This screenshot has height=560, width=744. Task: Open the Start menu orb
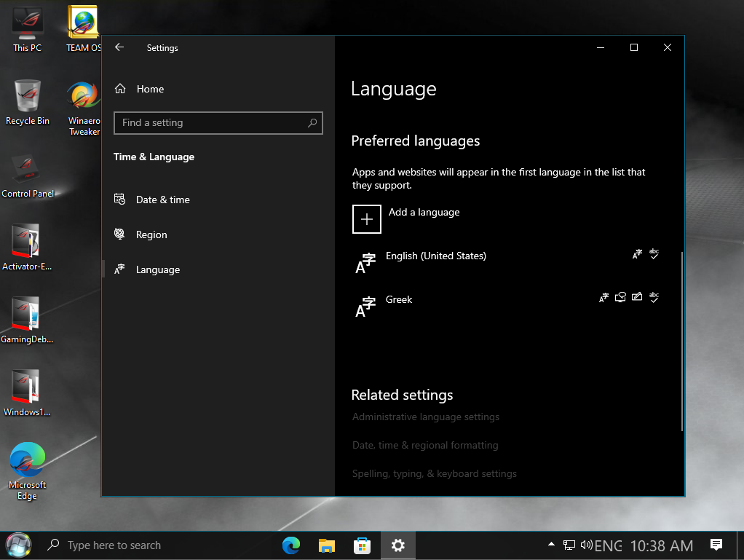click(18, 545)
